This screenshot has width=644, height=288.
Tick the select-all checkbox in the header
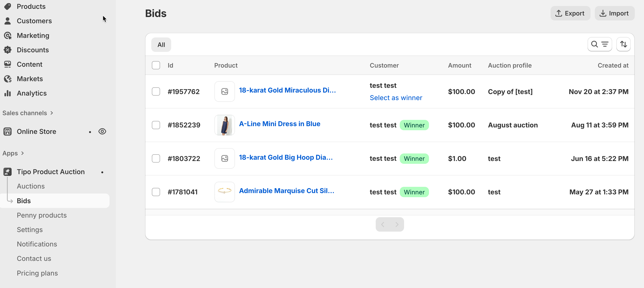[x=156, y=65]
